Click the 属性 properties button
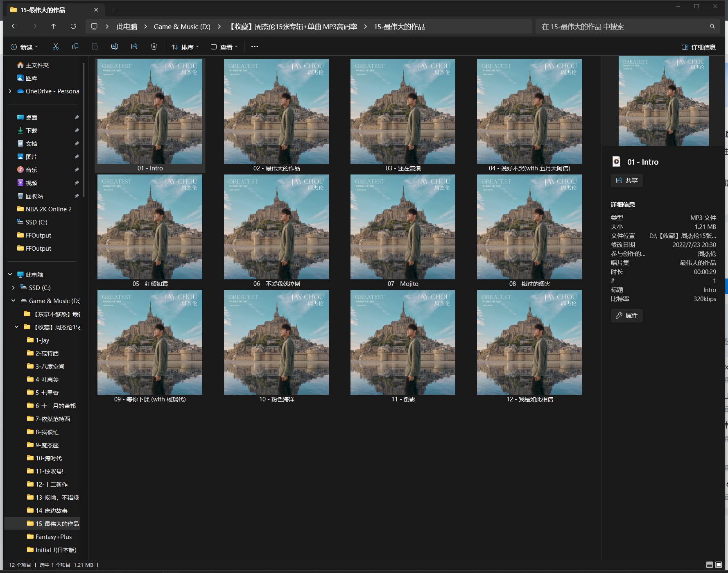Image resolution: width=728 pixels, height=573 pixels. tap(627, 316)
